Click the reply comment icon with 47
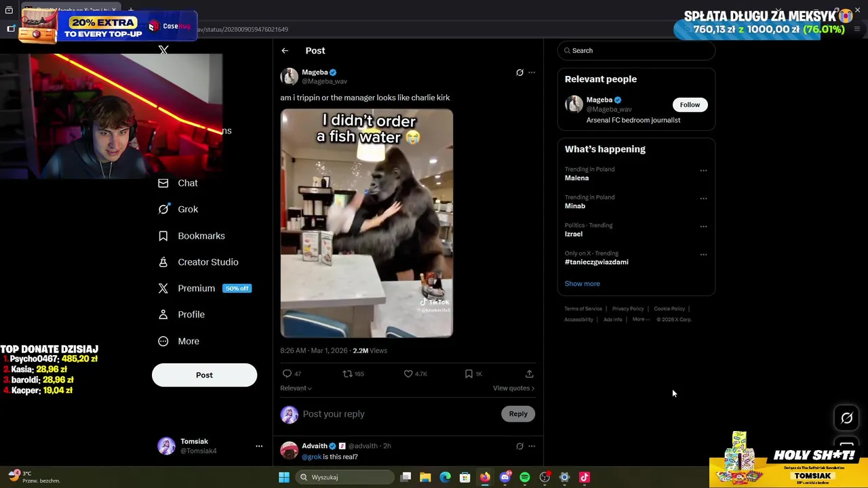Viewport: 868px width, 488px height. 292,373
